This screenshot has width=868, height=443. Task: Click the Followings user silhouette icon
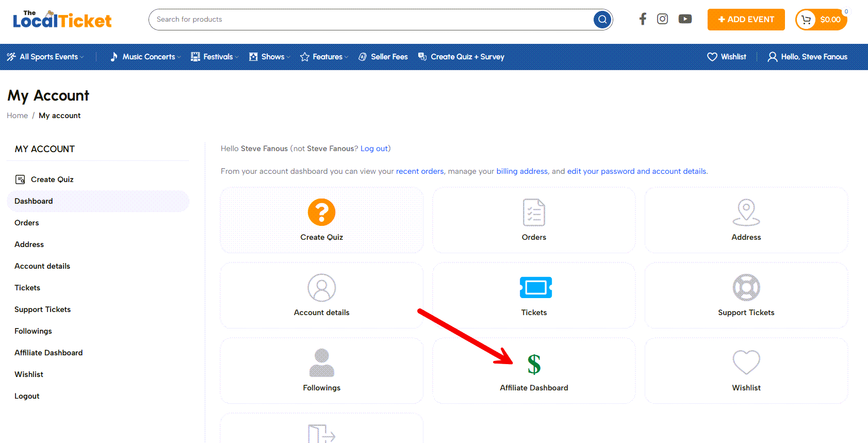321,363
